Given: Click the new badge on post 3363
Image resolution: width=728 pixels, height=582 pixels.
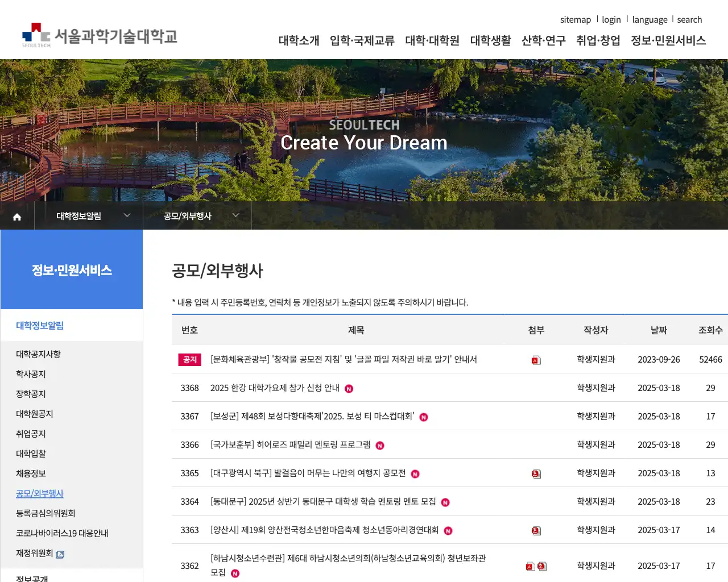Looking at the screenshot, I should click(x=448, y=531).
